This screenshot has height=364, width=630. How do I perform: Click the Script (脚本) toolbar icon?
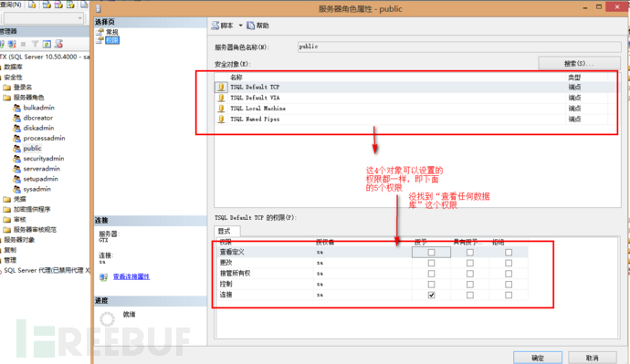tap(215, 26)
